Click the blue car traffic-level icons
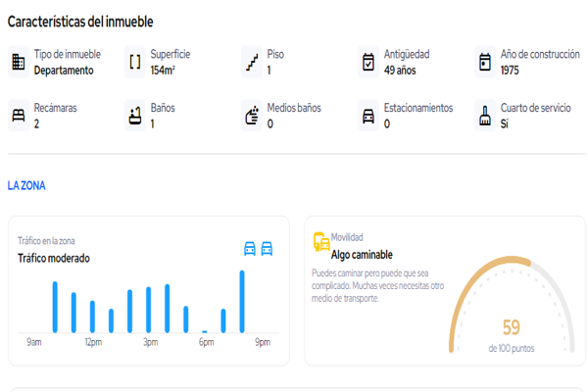 click(259, 249)
